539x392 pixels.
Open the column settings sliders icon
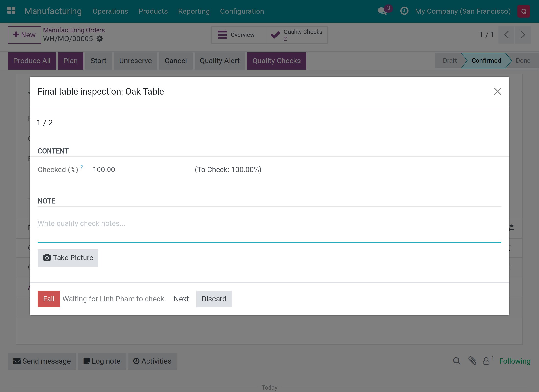(511, 228)
